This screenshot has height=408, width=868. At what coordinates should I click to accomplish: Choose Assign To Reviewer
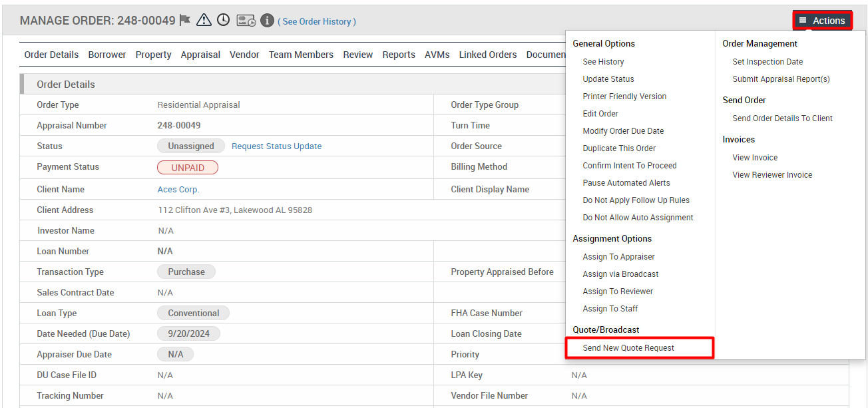coord(618,292)
